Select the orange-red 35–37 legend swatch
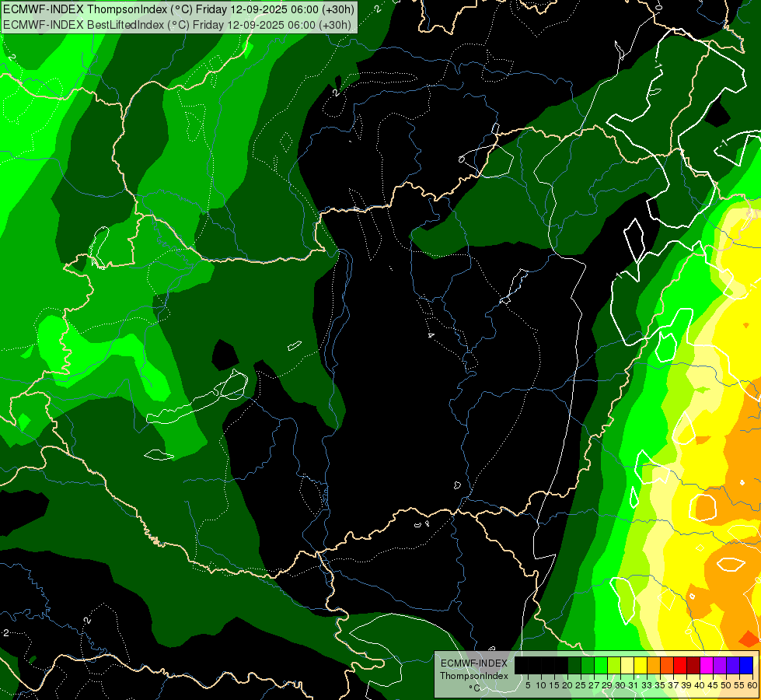 667,665
